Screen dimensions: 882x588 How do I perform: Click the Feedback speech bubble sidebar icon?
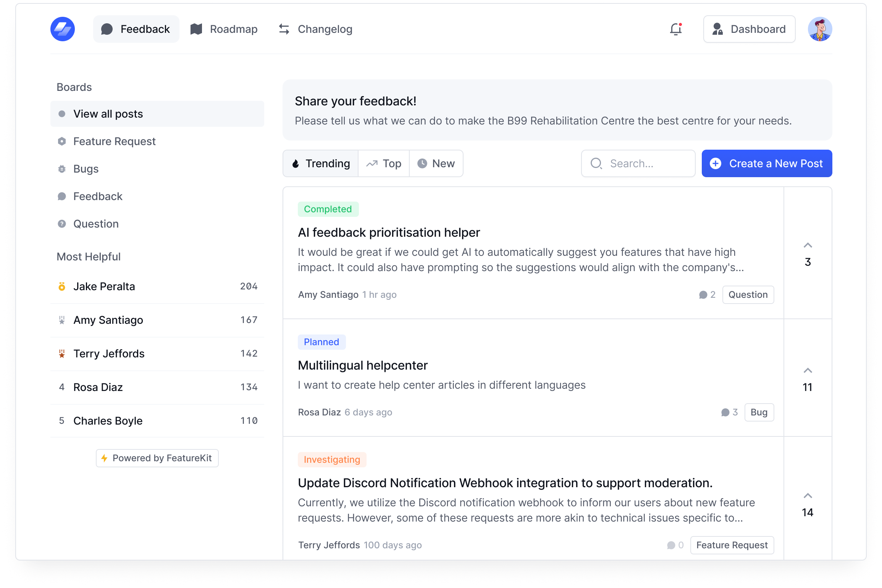pyautogui.click(x=62, y=196)
